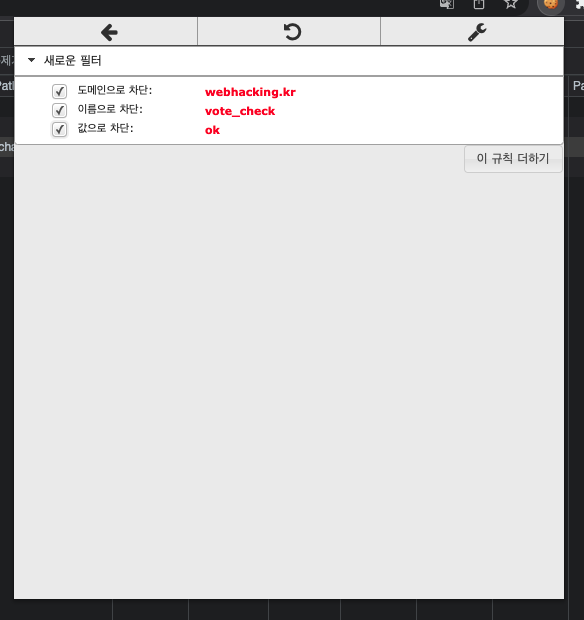The image size is (584, 620).
Task: Click the red webhacking.kr domain value
Action: (250, 92)
